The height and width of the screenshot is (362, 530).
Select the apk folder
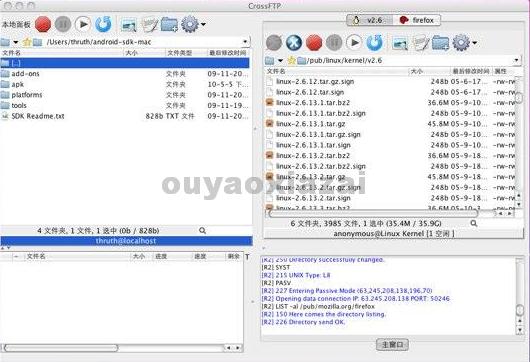[x=125, y=84]
